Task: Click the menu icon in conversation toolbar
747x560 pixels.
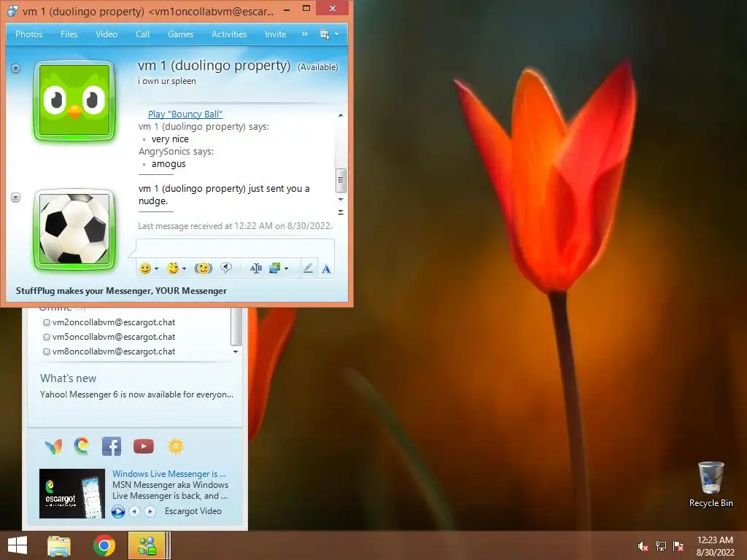Action: tap(325, 34)
